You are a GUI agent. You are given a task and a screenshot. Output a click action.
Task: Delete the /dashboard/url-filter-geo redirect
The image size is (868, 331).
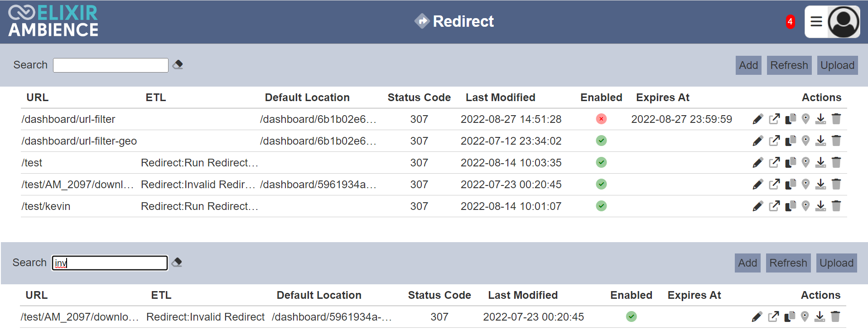[836, 141]
